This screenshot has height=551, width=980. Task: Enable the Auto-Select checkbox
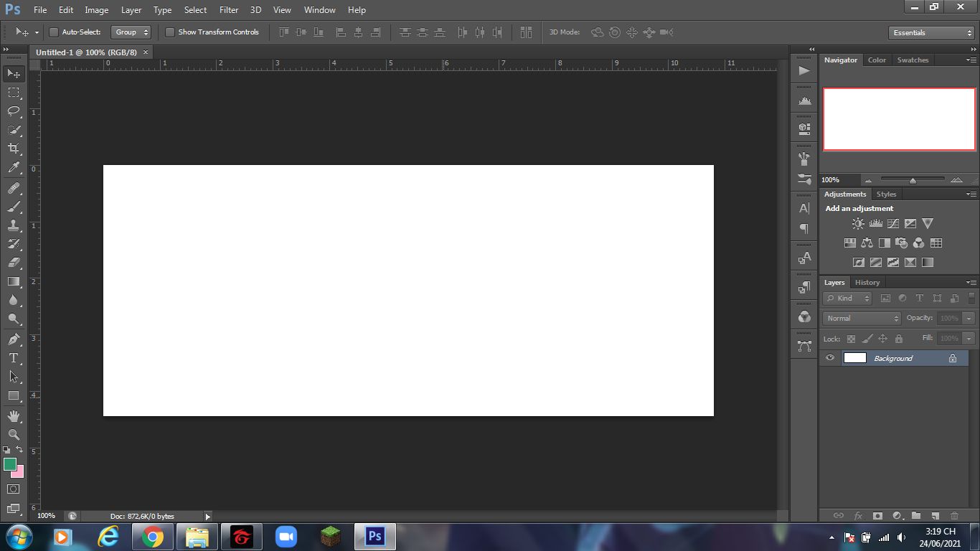(53, 32)
